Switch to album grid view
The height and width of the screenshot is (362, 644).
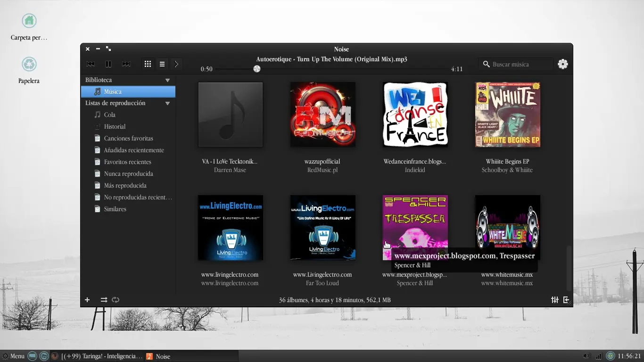click(148, 64)
